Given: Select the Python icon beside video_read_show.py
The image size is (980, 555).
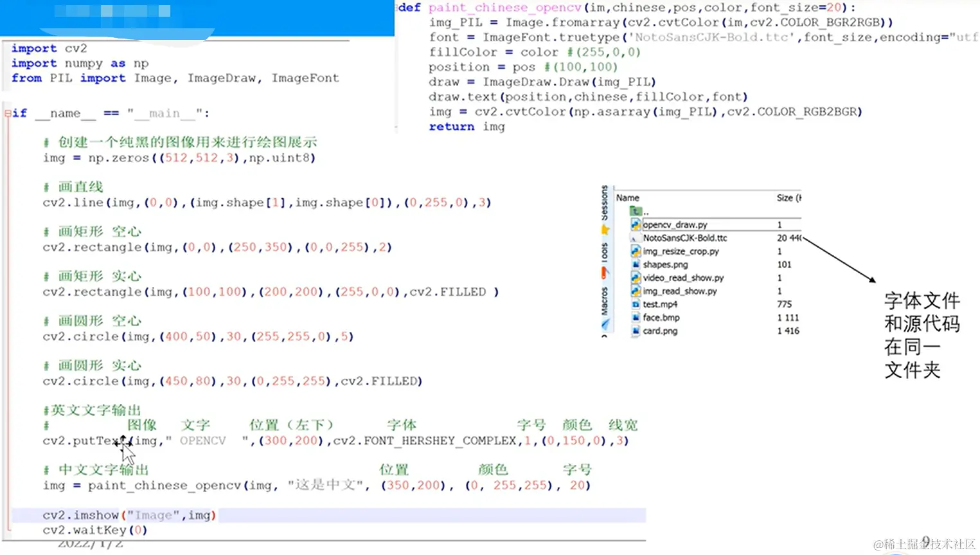Looking at the screenshot, I should click(x=636, y=278).
